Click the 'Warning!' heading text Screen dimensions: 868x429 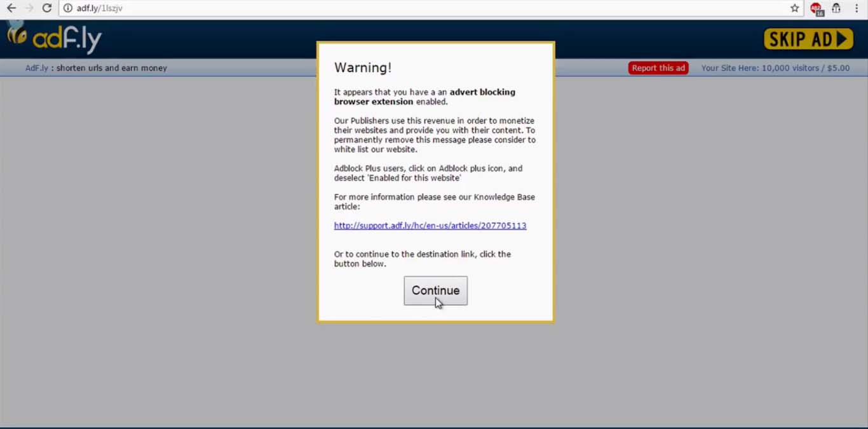point(363,67)
